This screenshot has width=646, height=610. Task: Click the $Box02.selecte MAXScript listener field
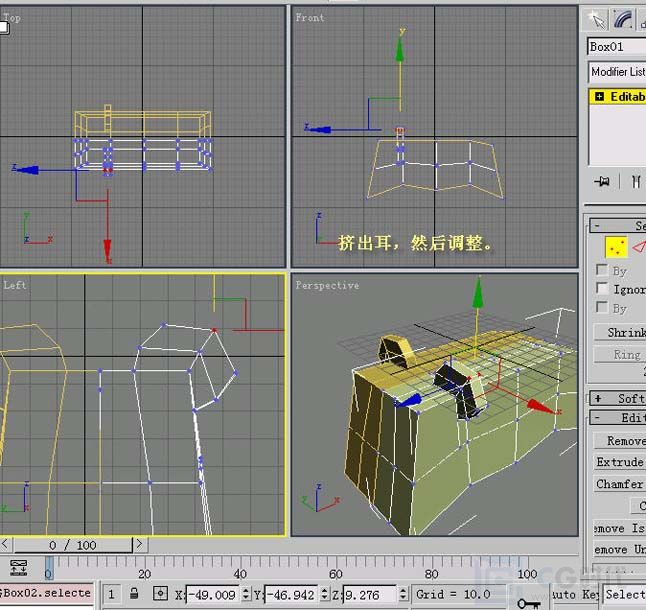click(x=47, y=593)
